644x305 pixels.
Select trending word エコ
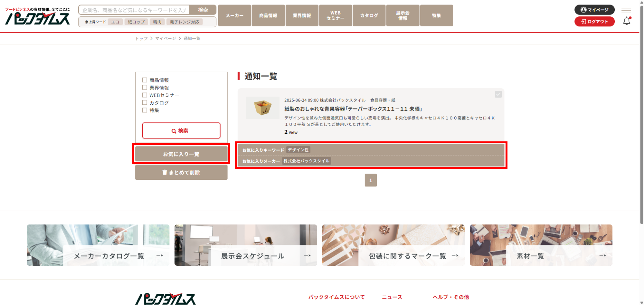point(115,22)
